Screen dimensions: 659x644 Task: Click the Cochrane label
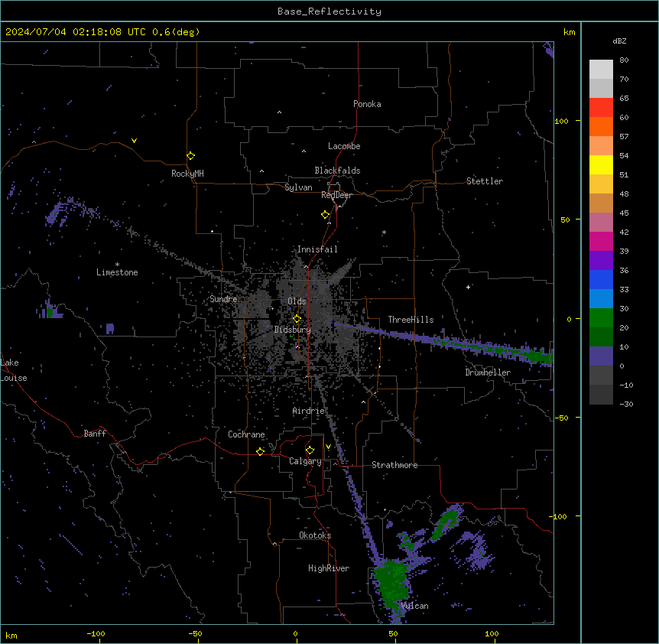[x=246, y=434]
